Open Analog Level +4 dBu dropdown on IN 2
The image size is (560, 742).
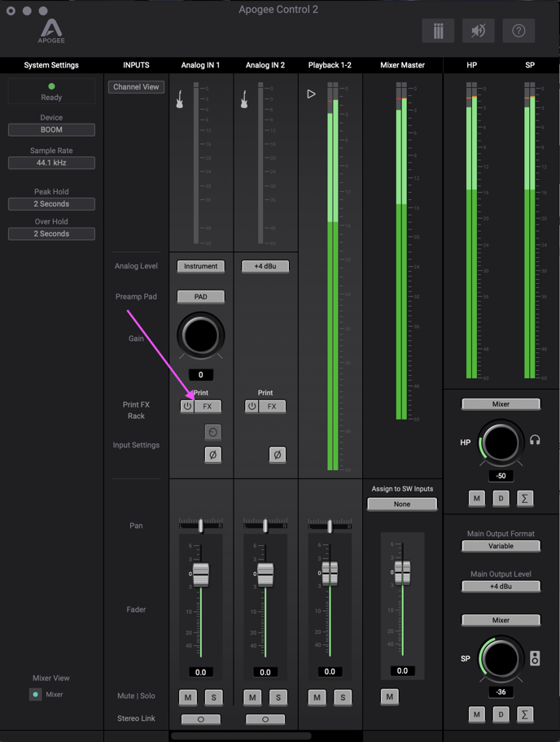pos(265,266)
